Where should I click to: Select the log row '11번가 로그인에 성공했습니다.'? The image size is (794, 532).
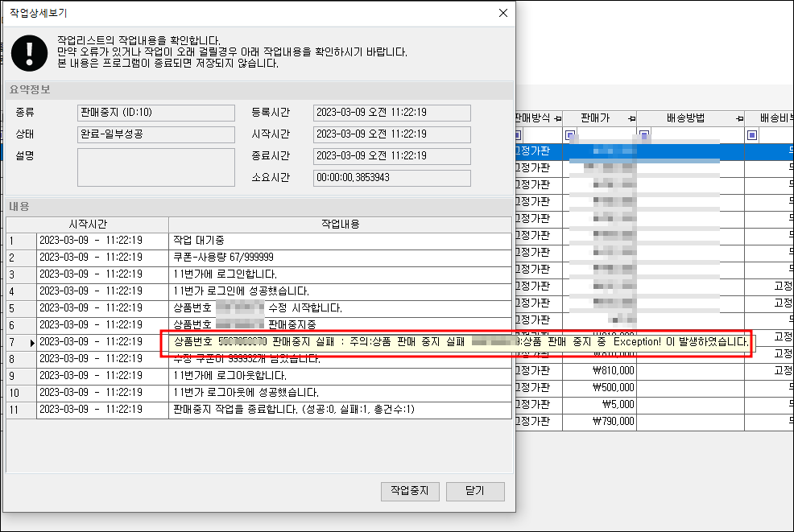[x=258, y=291]
